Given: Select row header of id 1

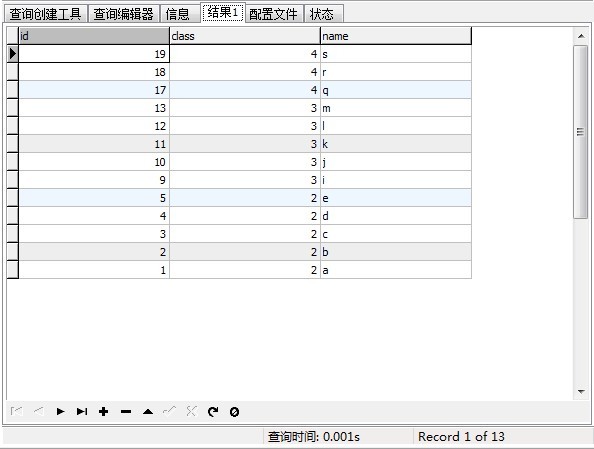Looking at the screenshot, I should [x=13, y=270].
